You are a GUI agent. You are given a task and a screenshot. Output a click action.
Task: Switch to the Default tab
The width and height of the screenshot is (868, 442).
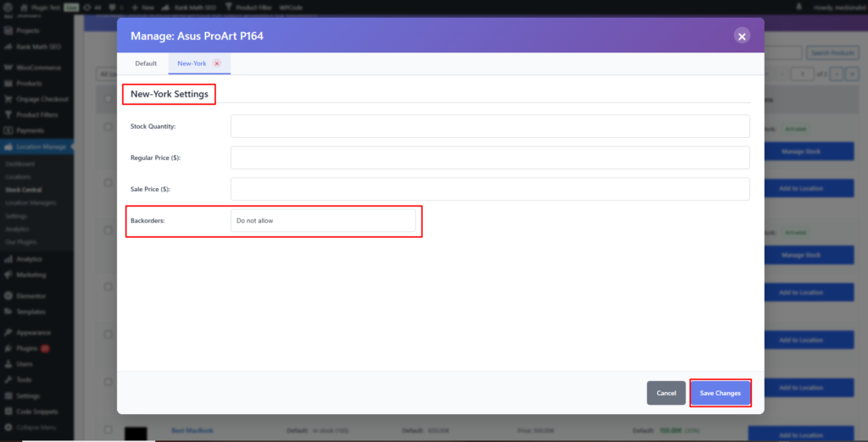tap(146, 64)
